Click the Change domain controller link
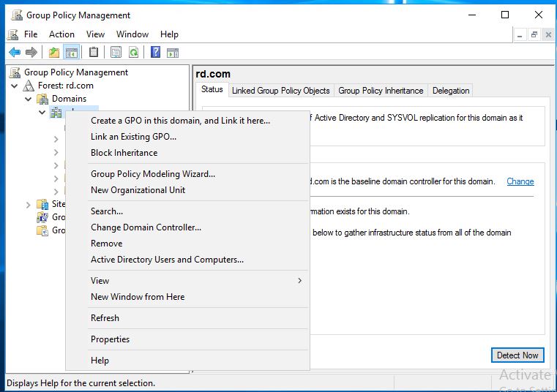This screenshot has width=557, height=392. [x=520, y=181]
